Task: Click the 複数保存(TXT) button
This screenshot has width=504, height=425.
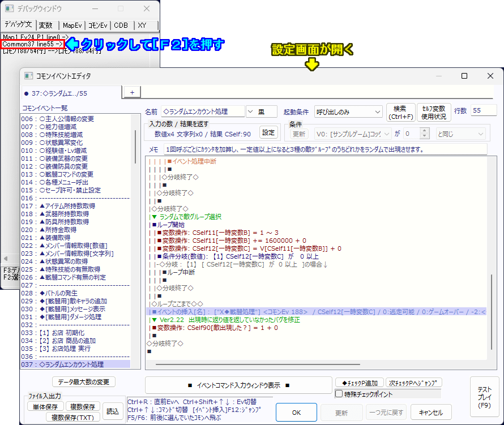Action: (x=73, y=417)
